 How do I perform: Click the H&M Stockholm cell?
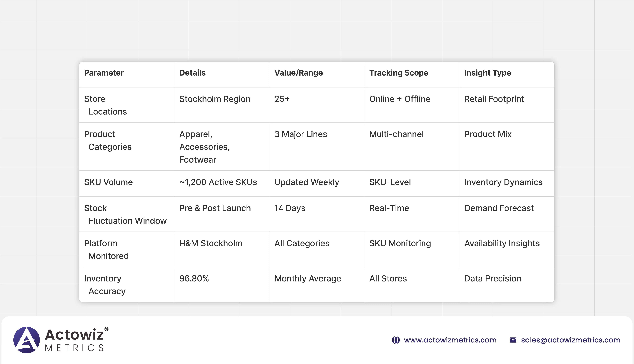click(211, 243)
